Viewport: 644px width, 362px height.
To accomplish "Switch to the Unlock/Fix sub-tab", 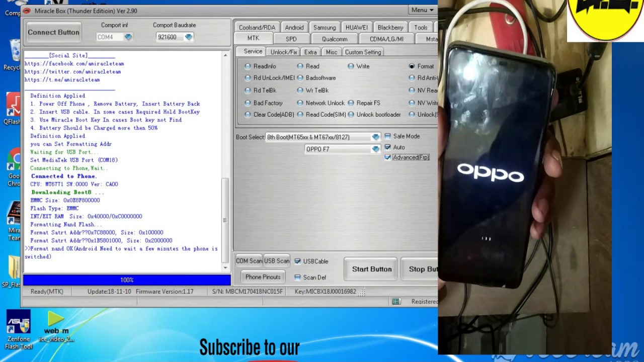I will tap(284, 52).
